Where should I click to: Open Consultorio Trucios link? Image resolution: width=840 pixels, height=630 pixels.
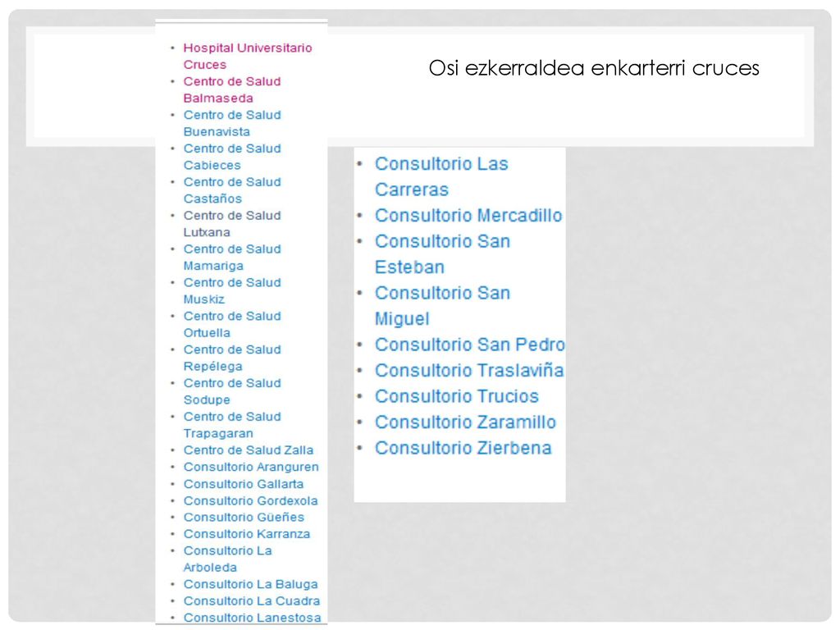coord(456,396)
